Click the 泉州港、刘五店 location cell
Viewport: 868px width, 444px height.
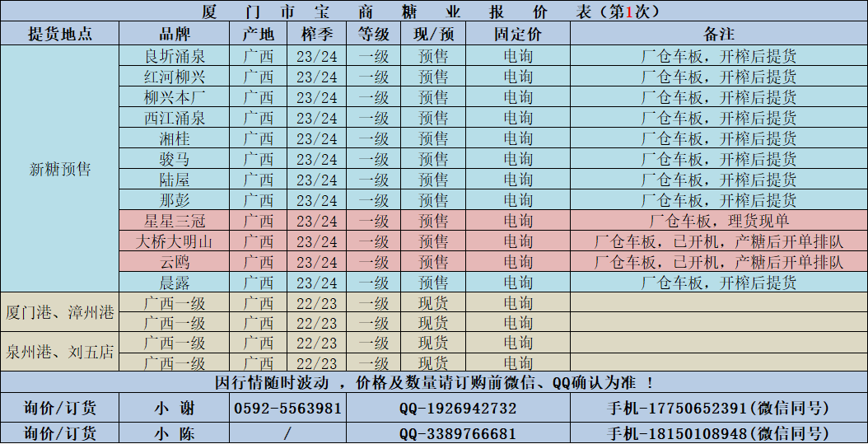pyautogui.click(x=59, y=353)
